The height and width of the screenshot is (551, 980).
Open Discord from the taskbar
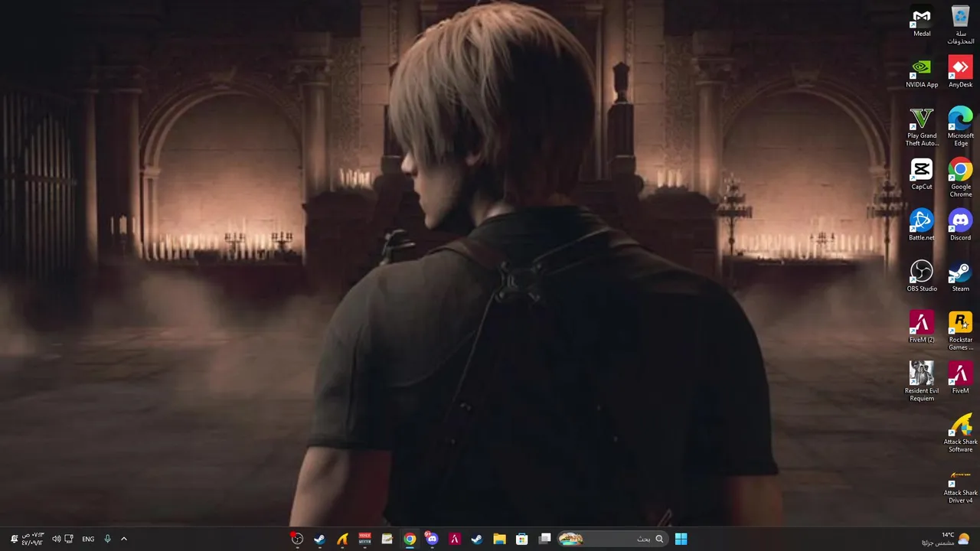432,539
